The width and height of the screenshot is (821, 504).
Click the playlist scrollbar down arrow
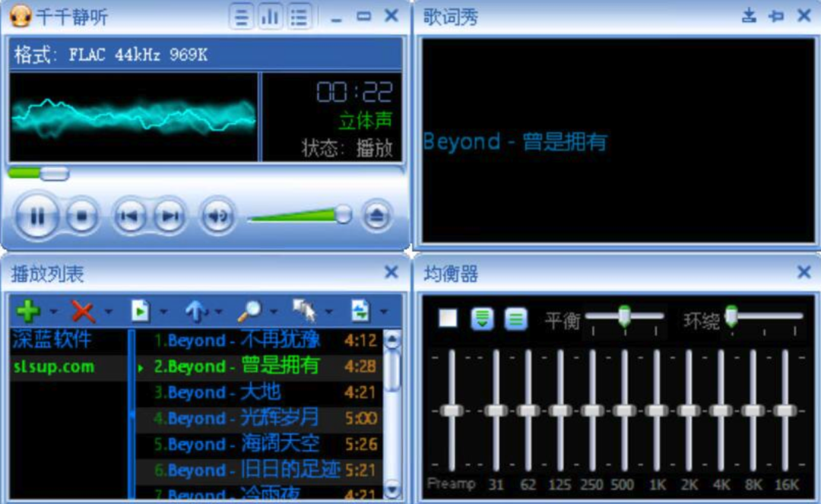(x=391, y=490)
